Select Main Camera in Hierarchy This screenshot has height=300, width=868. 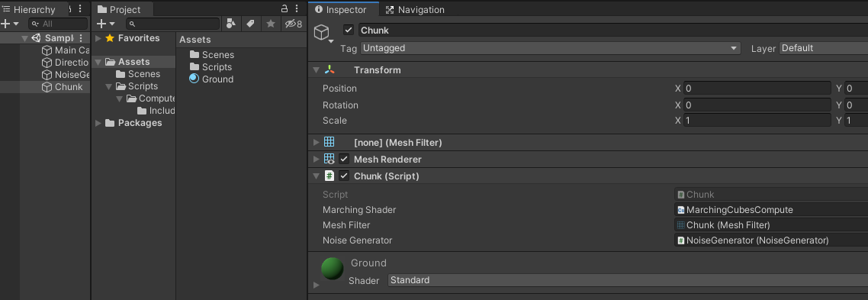coord(66,50)
